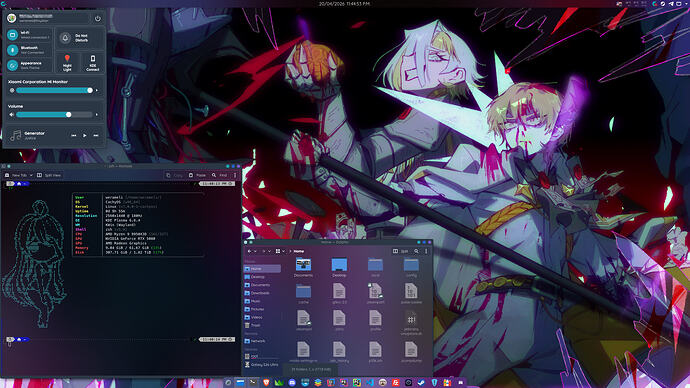This screenshot has width=690, height=388.
Task: Open KDE Connect tile
Action: (92, 63)
